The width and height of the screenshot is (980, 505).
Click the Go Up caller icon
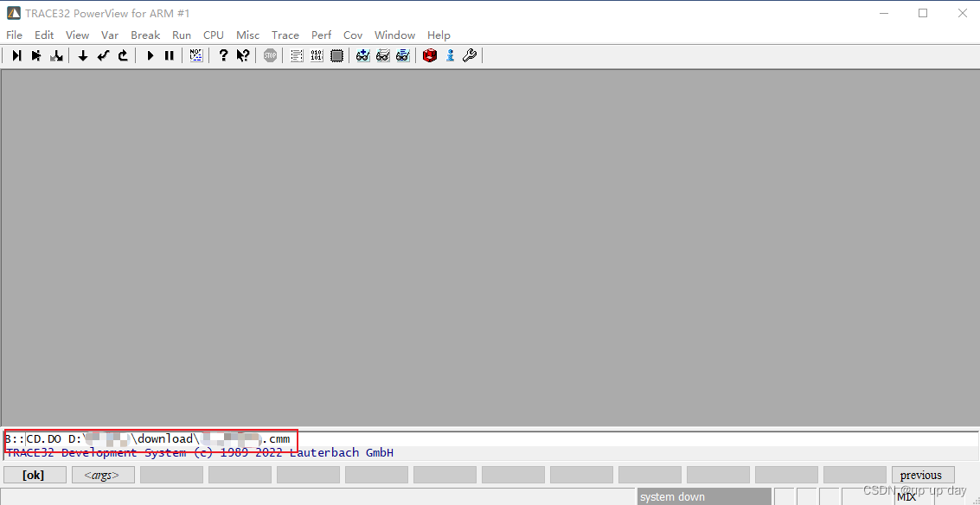(103, 55)
